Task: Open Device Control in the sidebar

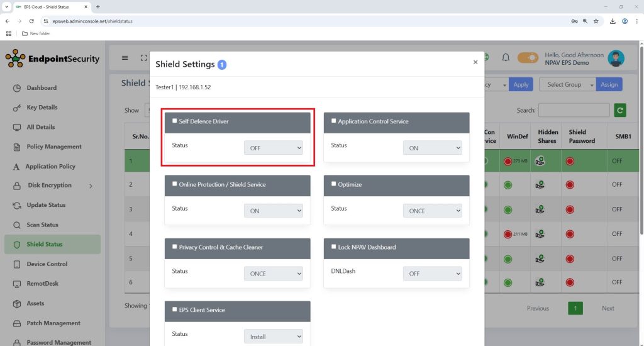Action: click(47, 264)
